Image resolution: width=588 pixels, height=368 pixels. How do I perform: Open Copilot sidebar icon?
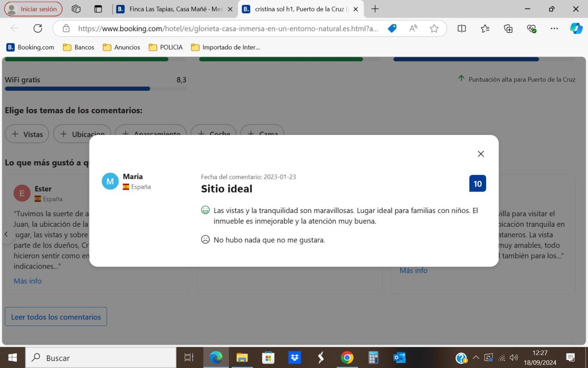coord(576,28)
